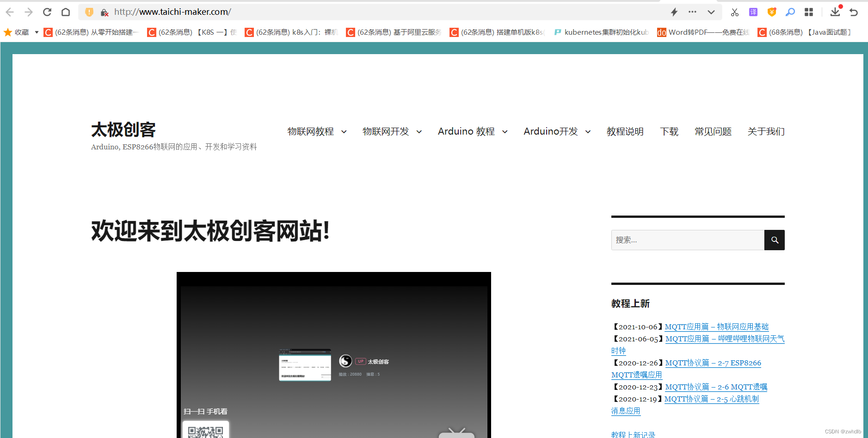Image resolution: width=868 pixels, height=438 pixels.
Task: Click the apps grid icon in toolbar
Action: pyautogui.click(x=809, y=12)
